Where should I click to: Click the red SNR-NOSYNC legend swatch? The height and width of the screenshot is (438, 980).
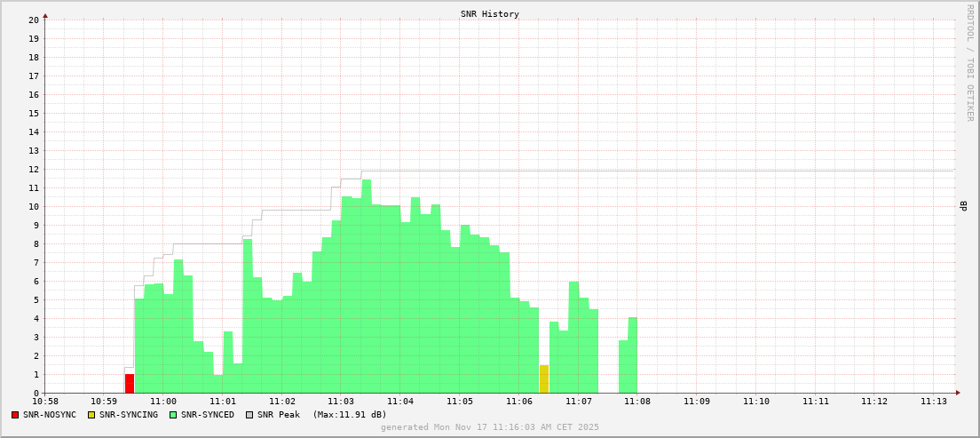pyautogui.click(x=15, y=415)
